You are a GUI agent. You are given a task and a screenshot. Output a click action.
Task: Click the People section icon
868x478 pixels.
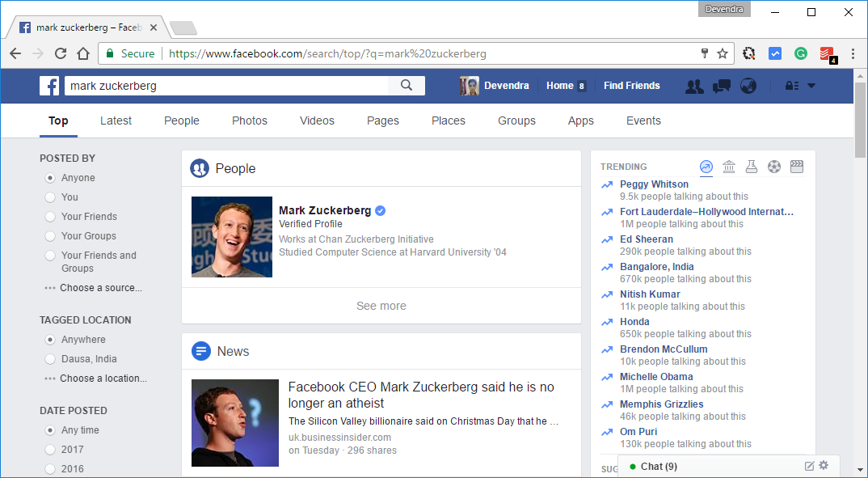200,168
